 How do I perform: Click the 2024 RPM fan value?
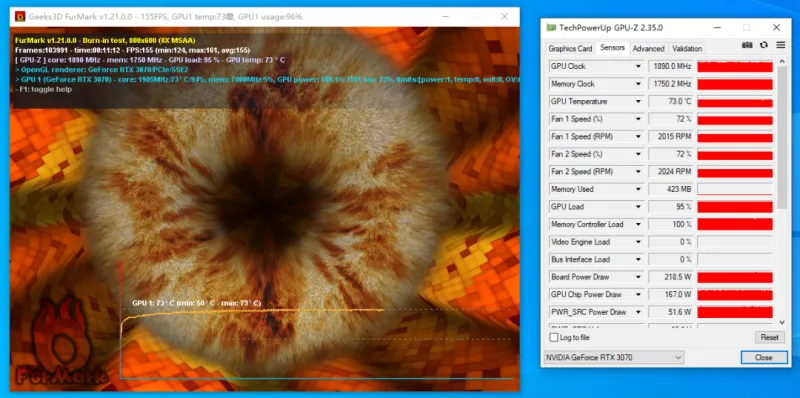(670, 171)
